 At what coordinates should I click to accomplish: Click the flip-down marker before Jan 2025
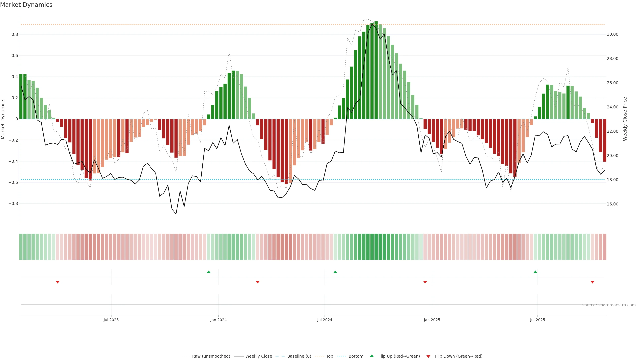[425, 282]
